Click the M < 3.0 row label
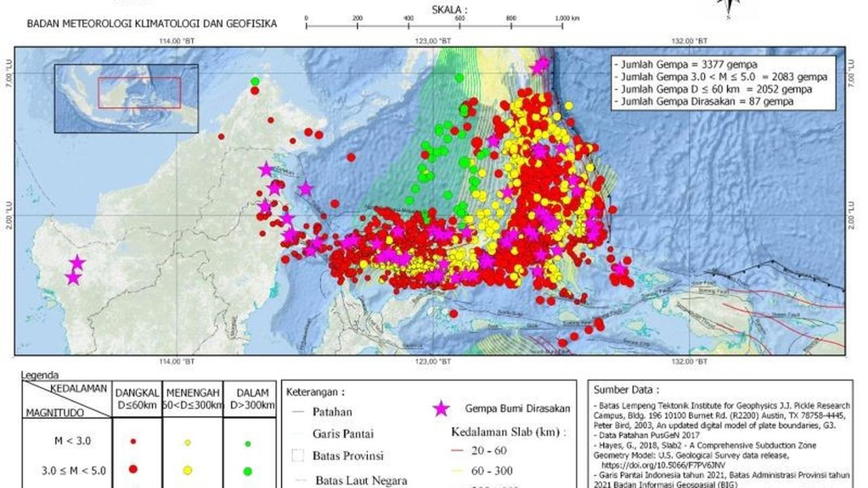 pyautogui.click(x=73, y=441)
